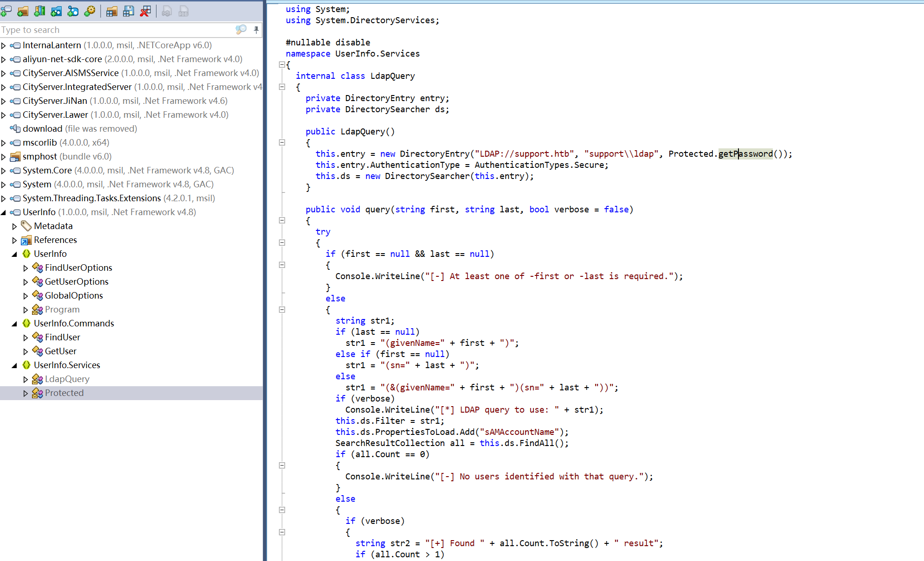924x561 pixels.
Task: Click the Metadata tag icon
Action: pyautogui.click(x=26, y=226)
